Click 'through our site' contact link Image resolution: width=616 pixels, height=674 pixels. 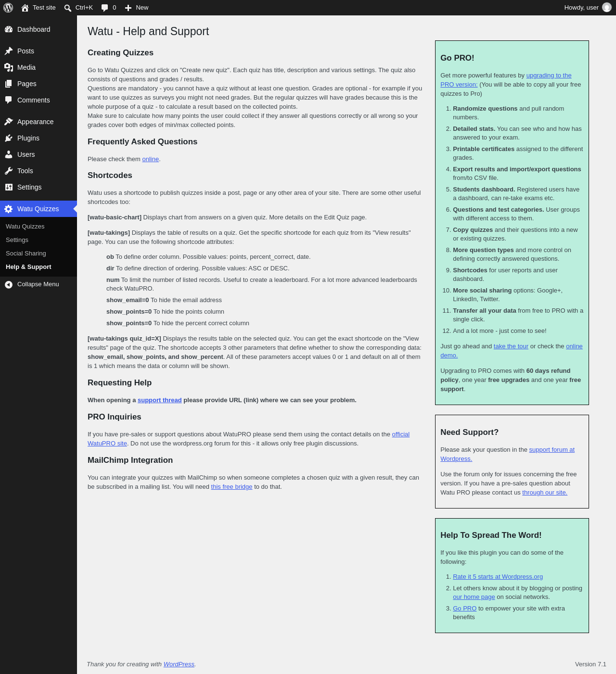(545, 493)
